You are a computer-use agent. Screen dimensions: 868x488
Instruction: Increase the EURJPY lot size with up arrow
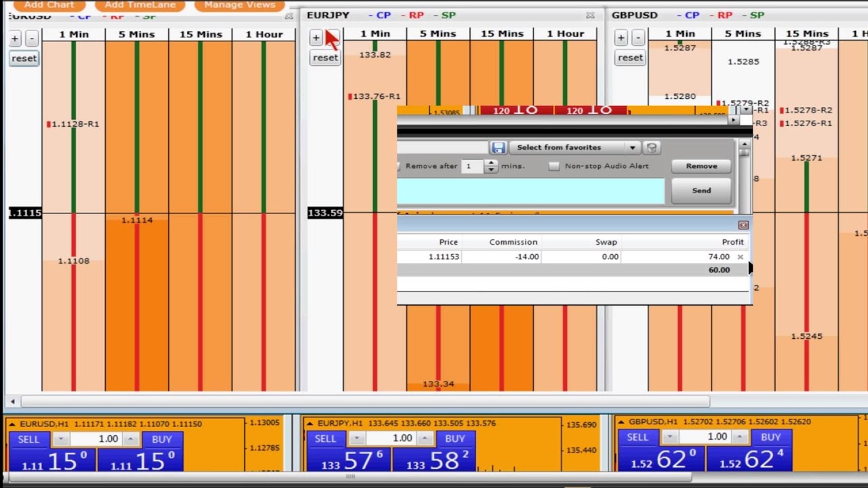coord(426,439)
